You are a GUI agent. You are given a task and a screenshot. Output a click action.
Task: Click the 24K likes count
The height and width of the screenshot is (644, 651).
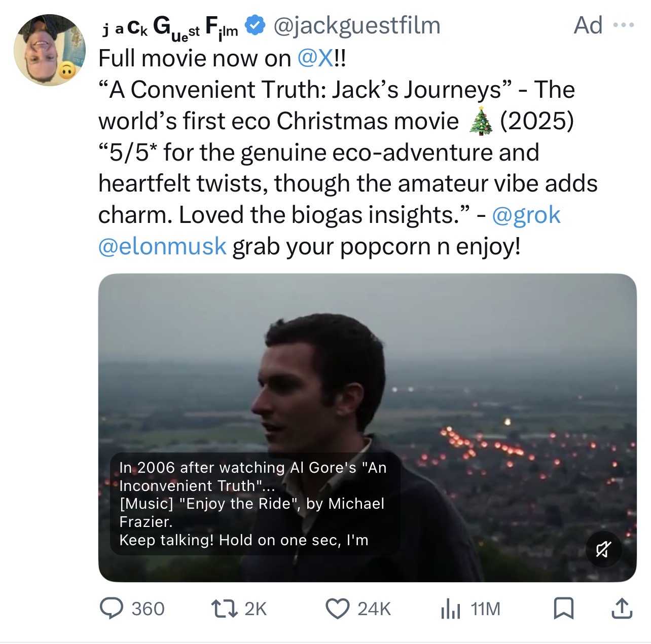374,609
